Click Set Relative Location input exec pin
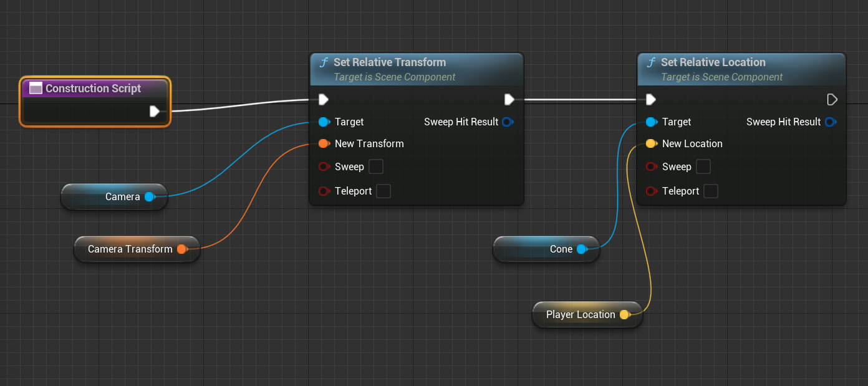Image resolution: width=868 pixels, height=386 pixels. 650,99
